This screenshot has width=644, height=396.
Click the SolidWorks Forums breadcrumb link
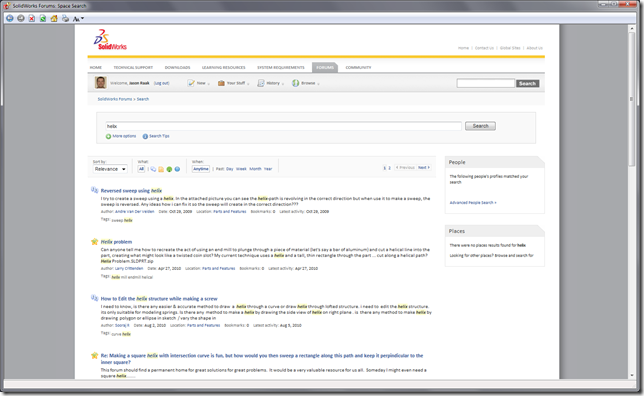tap(115, 99)
